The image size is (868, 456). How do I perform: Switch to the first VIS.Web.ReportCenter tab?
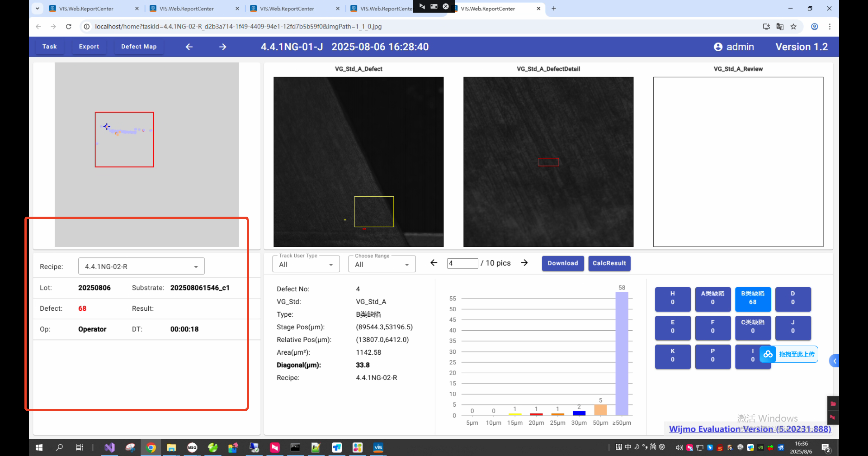[x=86, y=9]
